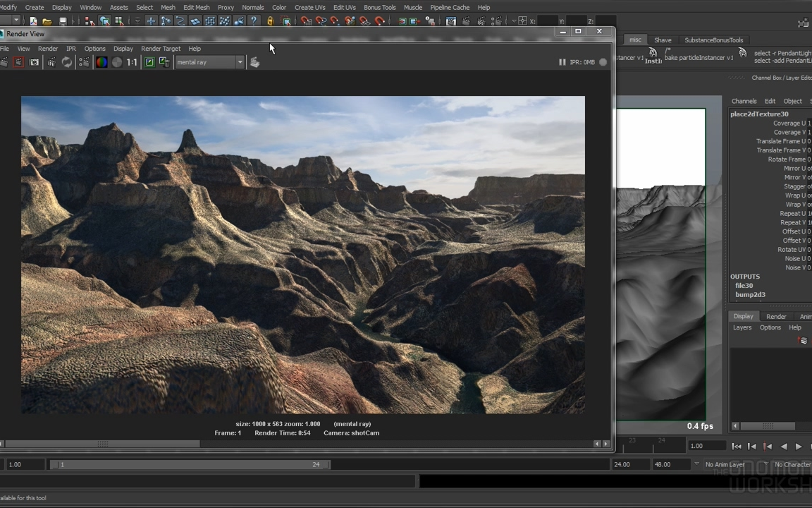Click the Remove Image trash icon

164,62
